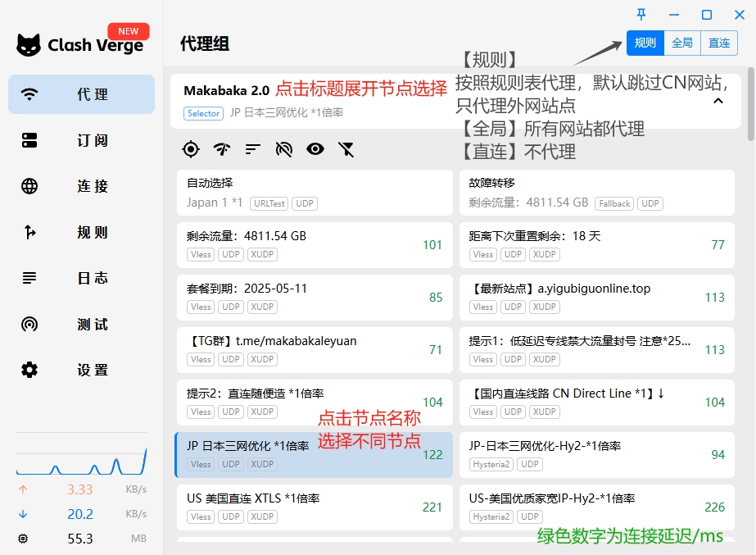
Task: Open the 日志 logs page
Action: pos(81,278)
